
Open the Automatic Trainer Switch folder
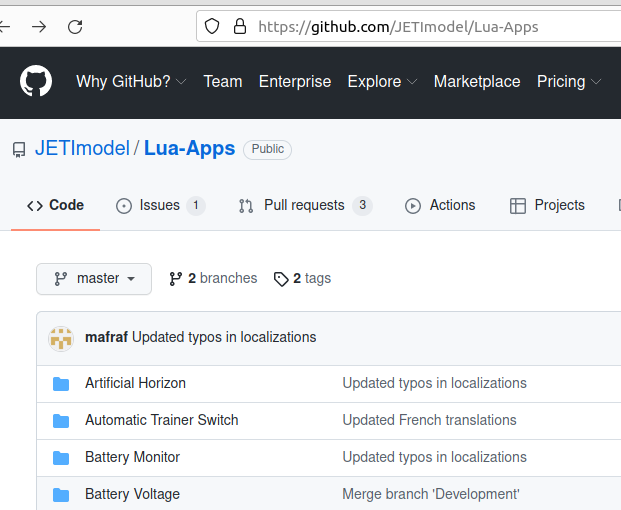(162, 420)
